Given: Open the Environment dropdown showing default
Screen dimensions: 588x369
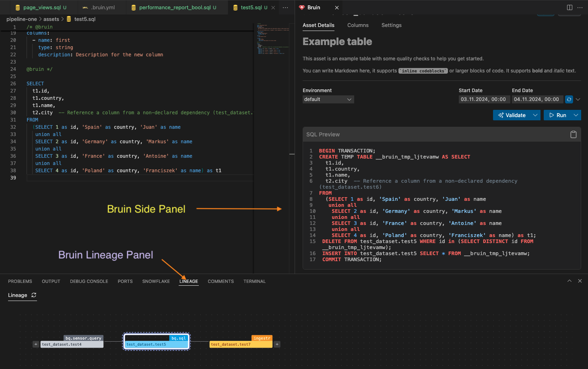Looking at the screenshot, I should [328, 99].
